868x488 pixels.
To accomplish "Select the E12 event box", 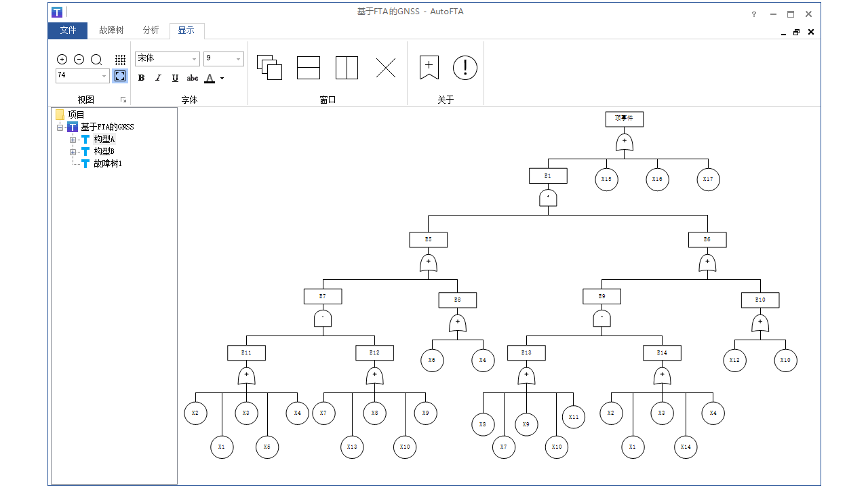I will pyautogui.click(x=374, y=353).
